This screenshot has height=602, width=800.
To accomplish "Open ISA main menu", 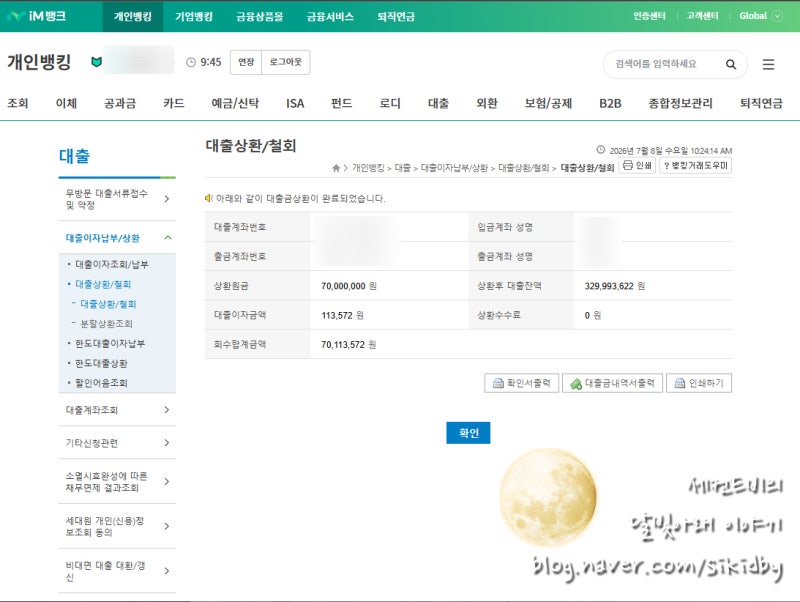I will (x=295, y=103).
